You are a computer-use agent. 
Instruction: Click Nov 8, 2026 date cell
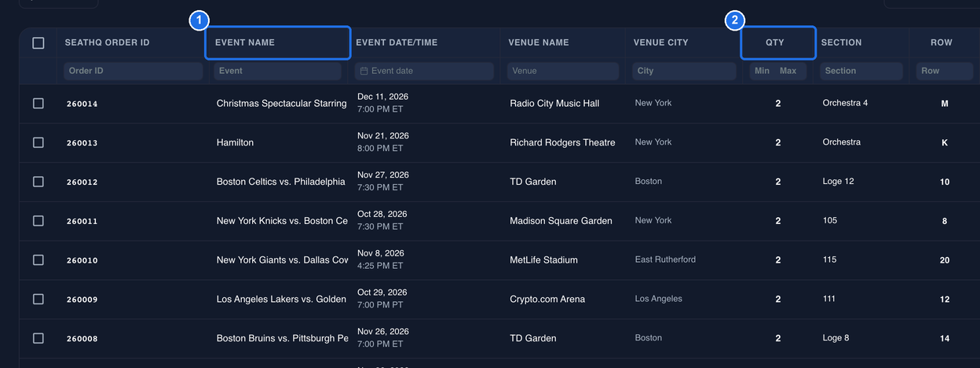pyautogui.click(x=380, y=253)
